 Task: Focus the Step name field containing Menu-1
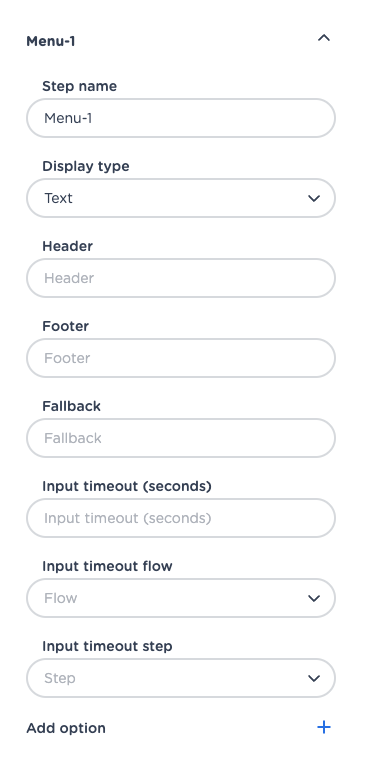[181, 118]
